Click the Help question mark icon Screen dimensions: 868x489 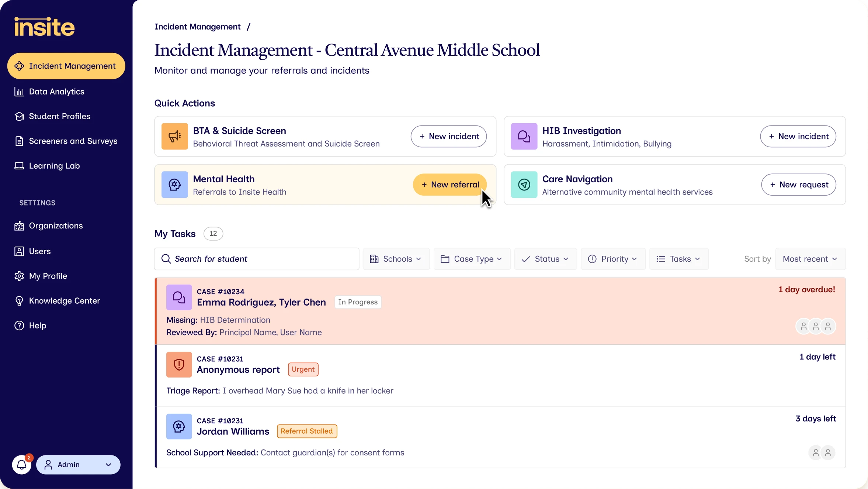(x=19, y=326)
